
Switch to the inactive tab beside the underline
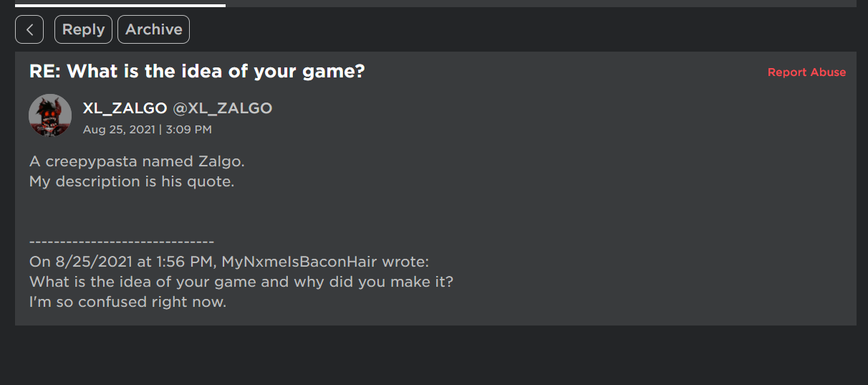click(541, 4)
